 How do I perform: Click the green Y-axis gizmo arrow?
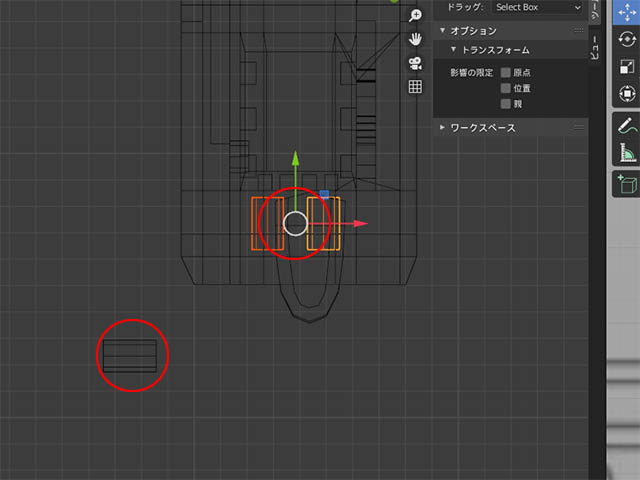point(296,158)
